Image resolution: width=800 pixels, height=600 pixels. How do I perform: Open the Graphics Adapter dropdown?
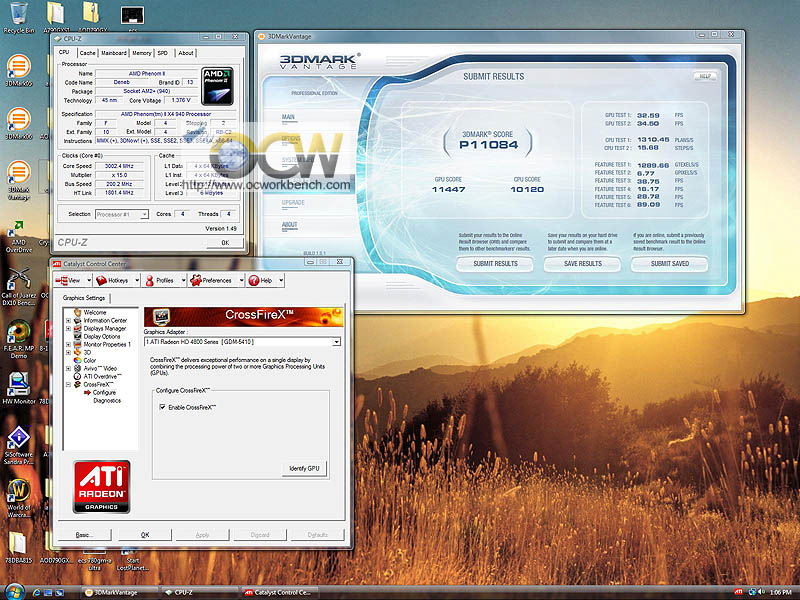(x=336, y=342)
